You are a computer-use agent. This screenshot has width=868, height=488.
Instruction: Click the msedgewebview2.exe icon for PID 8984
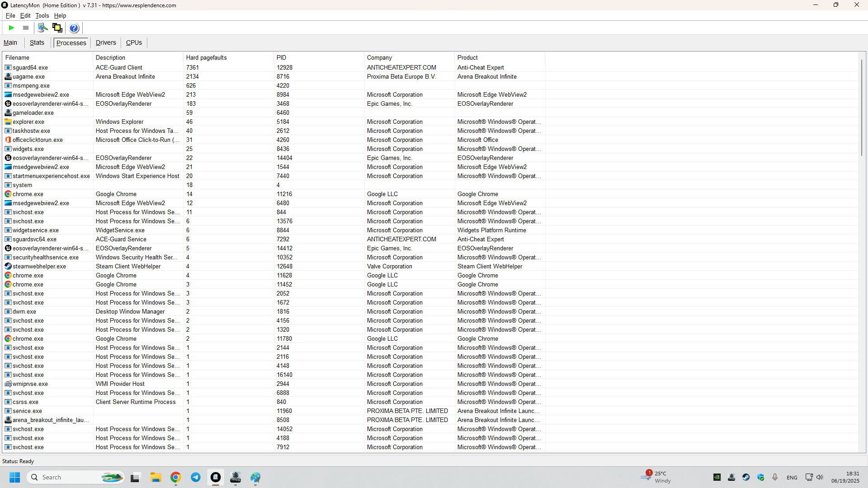(8, 94)
